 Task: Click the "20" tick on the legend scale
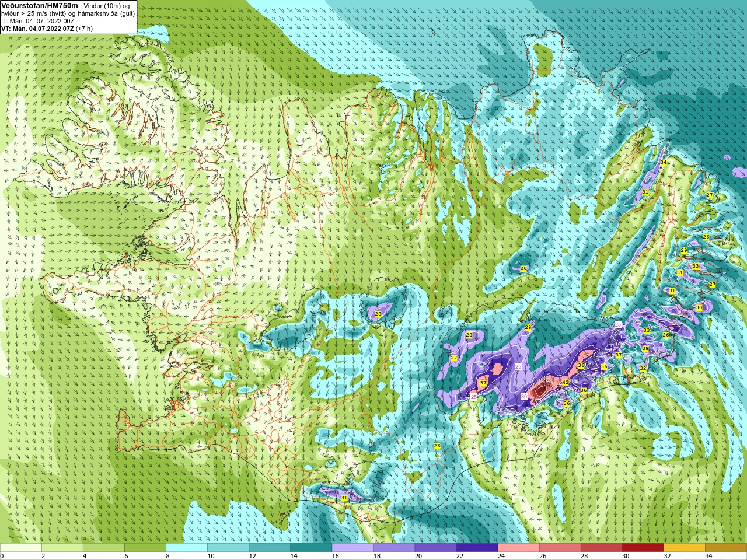pyautogui.click(x=418, y=556)
